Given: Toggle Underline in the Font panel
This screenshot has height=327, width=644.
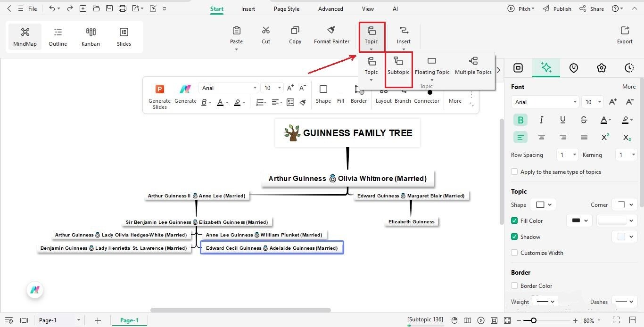Looking at the screenshot, I should (x=562, y=120).
